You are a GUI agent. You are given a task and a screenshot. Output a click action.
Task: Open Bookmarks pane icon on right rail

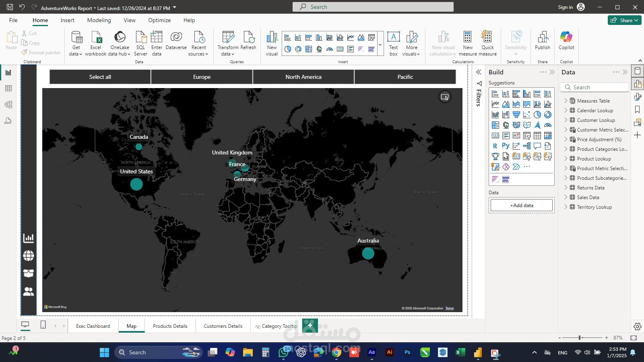coord(638,109)
